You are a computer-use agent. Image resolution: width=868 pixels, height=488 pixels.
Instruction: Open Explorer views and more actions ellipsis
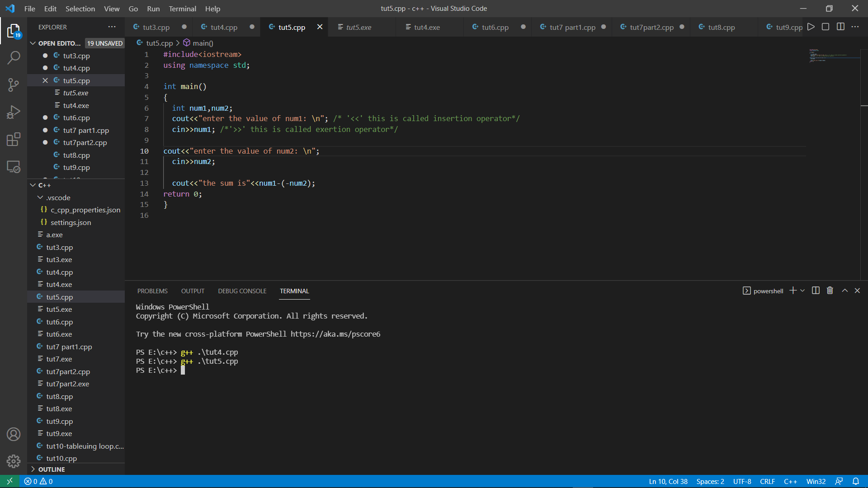pos(112,27)
